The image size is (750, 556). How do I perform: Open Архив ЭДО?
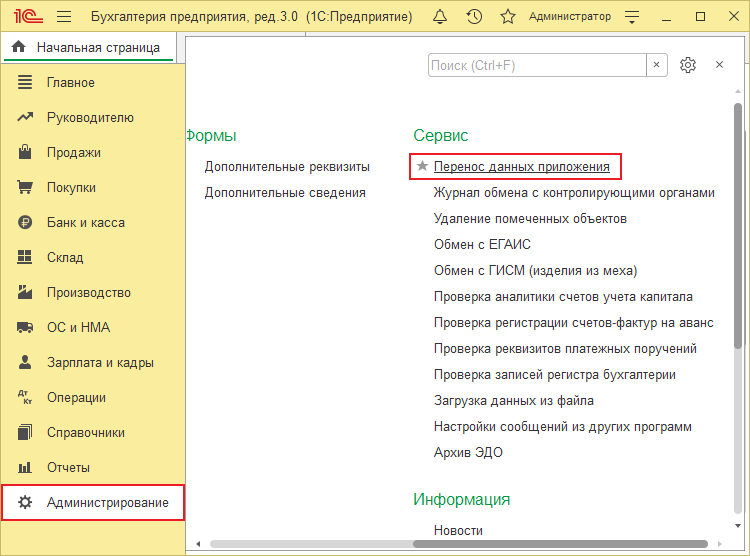468,453
